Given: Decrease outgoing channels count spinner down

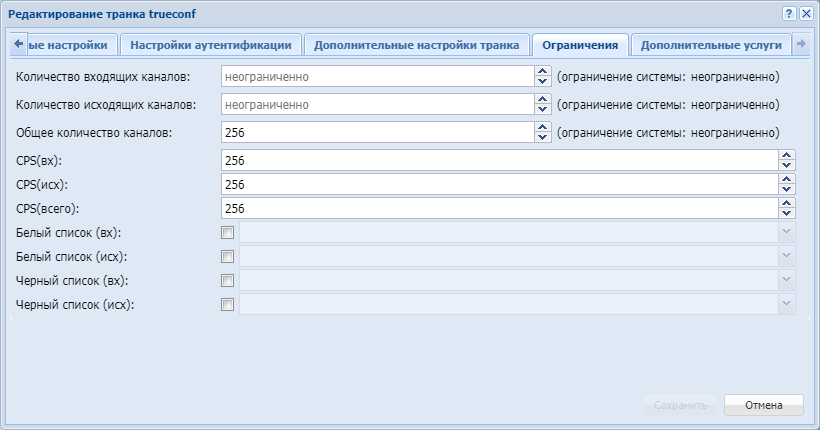Looking at the screenshot, I should 543,109.
